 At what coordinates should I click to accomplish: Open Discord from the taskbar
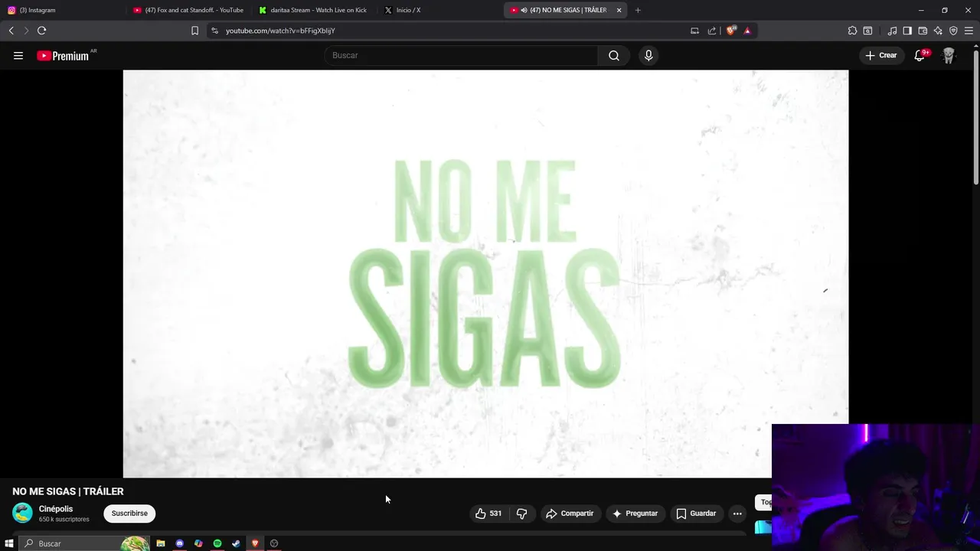coord(180,543)
